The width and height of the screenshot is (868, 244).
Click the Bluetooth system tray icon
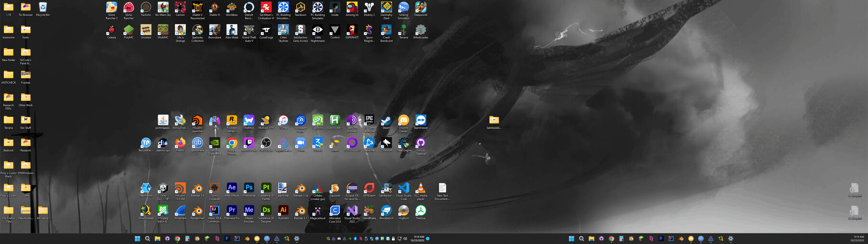pos(355,239)
